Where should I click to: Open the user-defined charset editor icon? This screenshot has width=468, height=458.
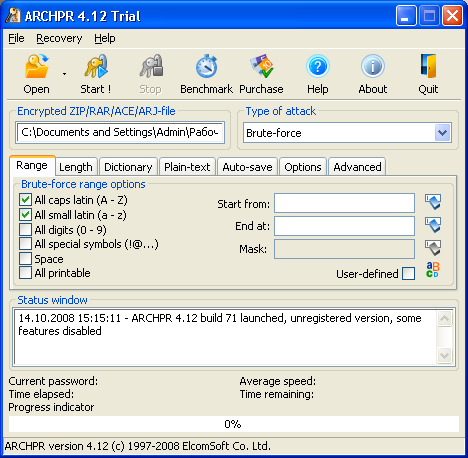click(x=433, y=270)
